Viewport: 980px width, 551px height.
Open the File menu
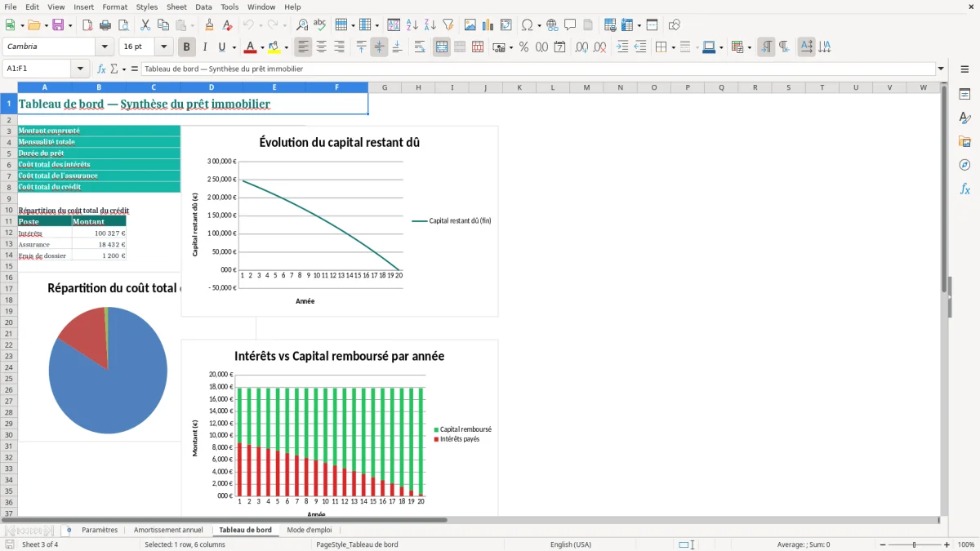11,7
